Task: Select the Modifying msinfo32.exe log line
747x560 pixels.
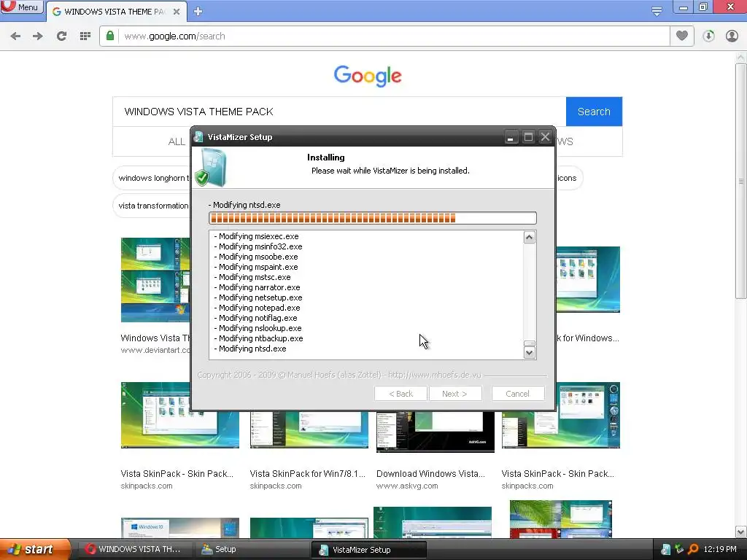Action: pos(258,246)
